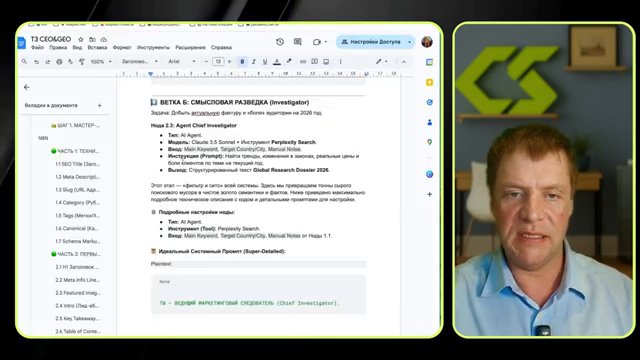Open the 100% zoom dropdown
The width and height of the screenshot is (640, 360).
(101, 62)
